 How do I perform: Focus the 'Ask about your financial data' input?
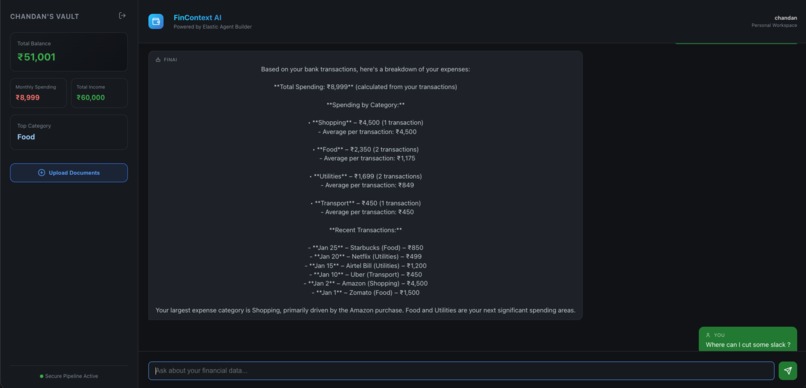(461, 371)
